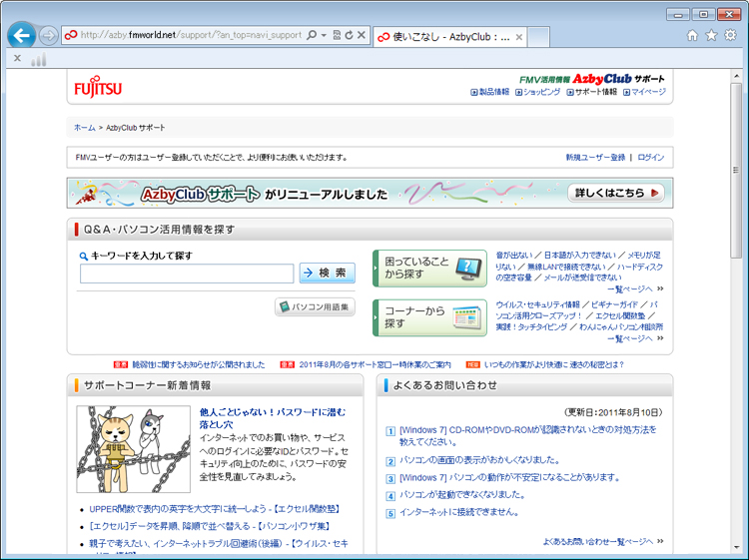
Task: Go back with the browser back arrow
Action: (x=22, y=35)
